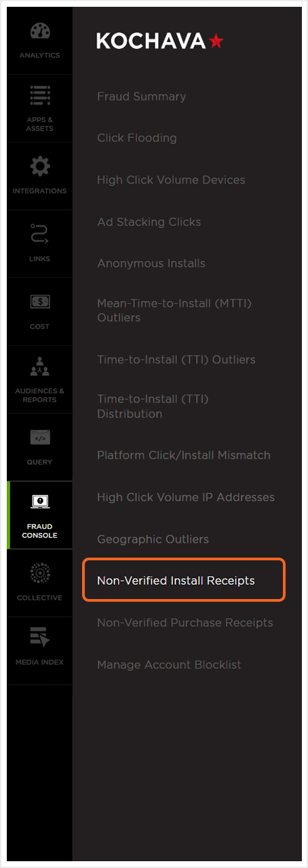Open High Click Volume Devices
This screenshot has width=308, height=868.
click(x=171, y=180)
